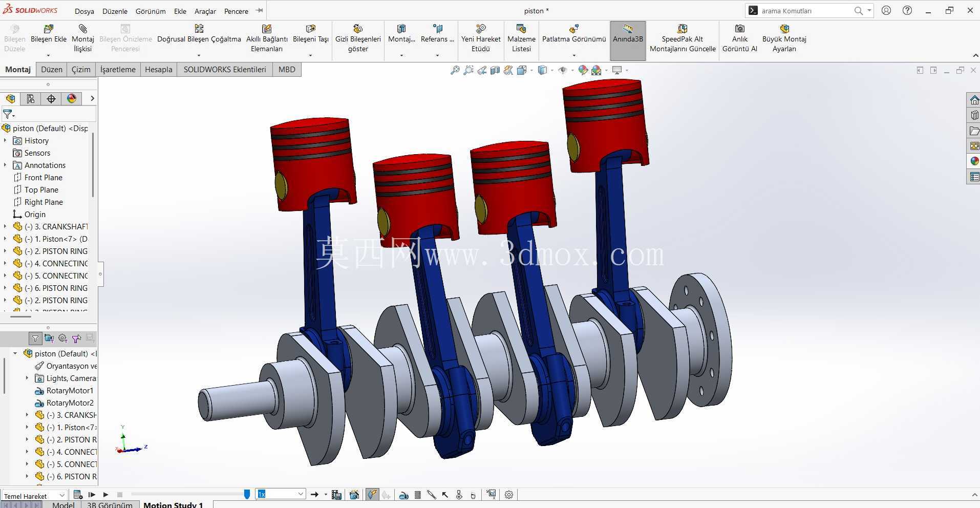Click Play from Start in motion toolbar
Screen dimensions: 980x508
pos(92,495)
